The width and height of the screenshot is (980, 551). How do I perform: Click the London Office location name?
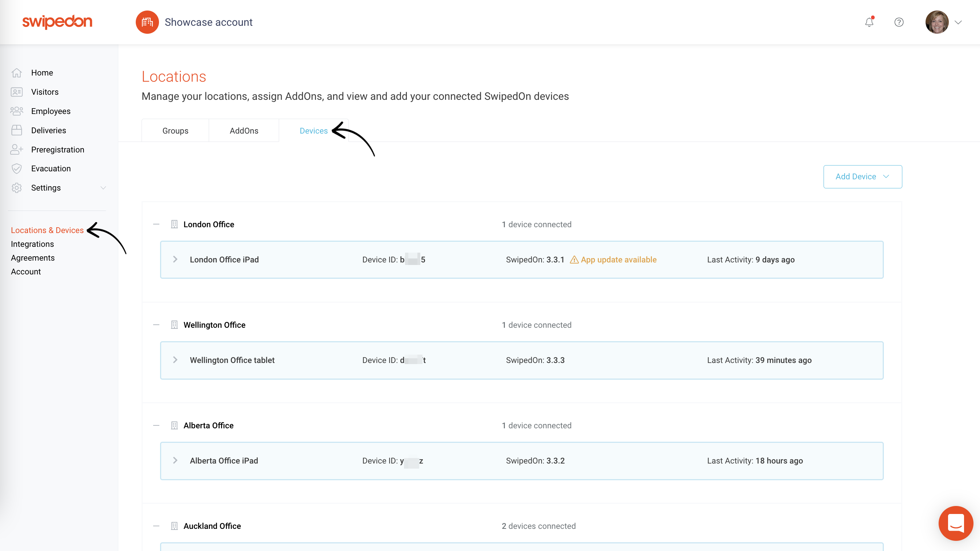(x=209, y=225)
